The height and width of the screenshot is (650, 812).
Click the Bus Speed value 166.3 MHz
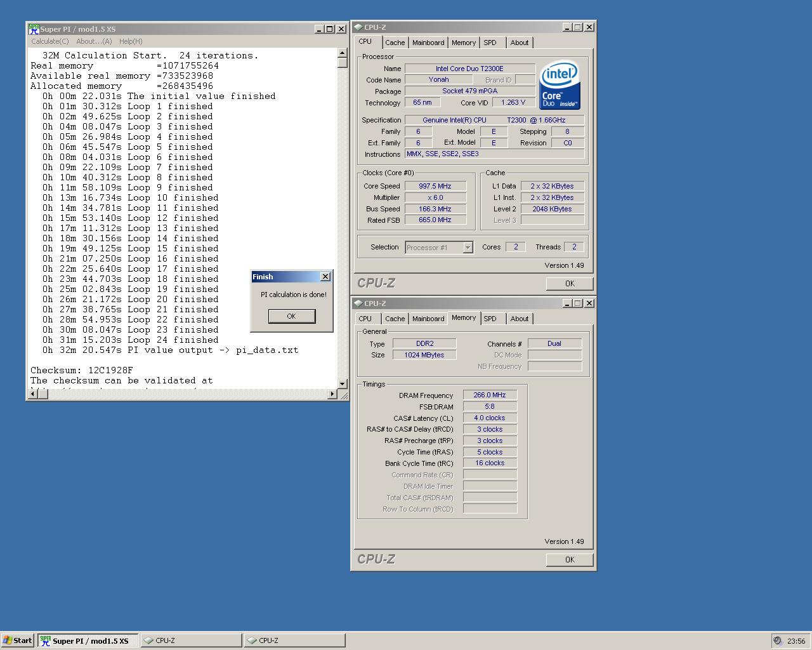(435, 209)
